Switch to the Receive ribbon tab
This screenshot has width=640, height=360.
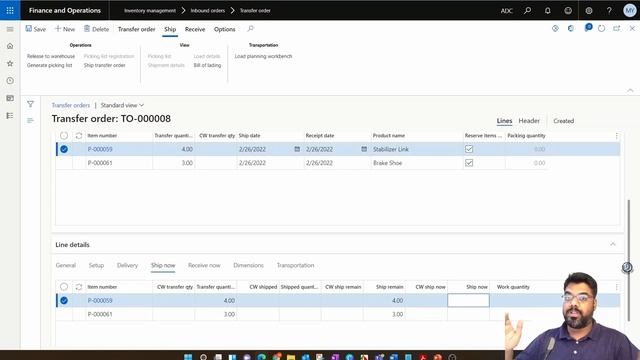coord(195,29)
